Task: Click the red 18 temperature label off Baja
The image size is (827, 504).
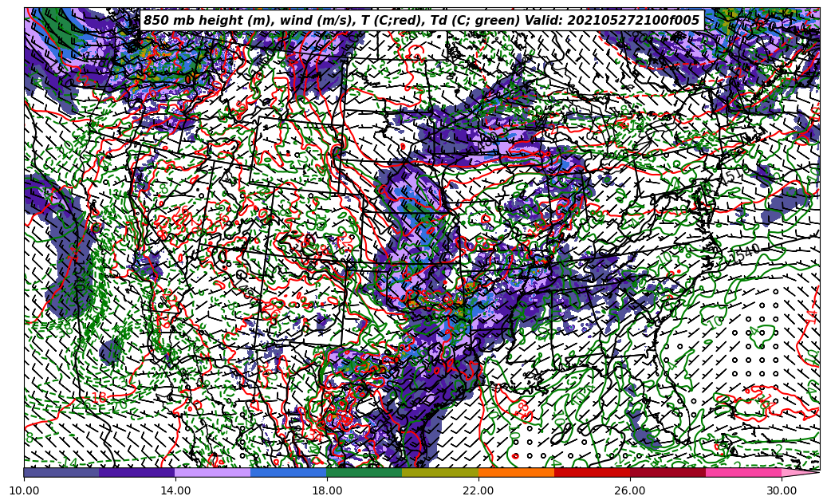Action: 99,397
